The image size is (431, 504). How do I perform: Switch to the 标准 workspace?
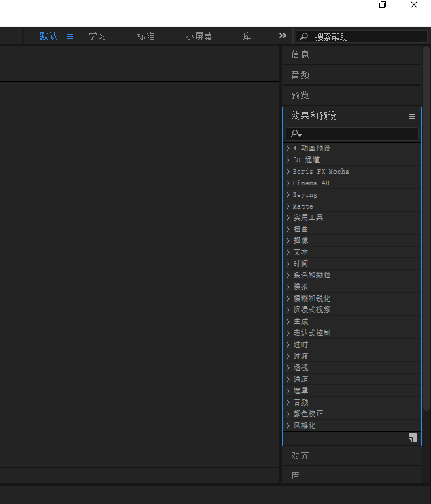coord(146,36)
